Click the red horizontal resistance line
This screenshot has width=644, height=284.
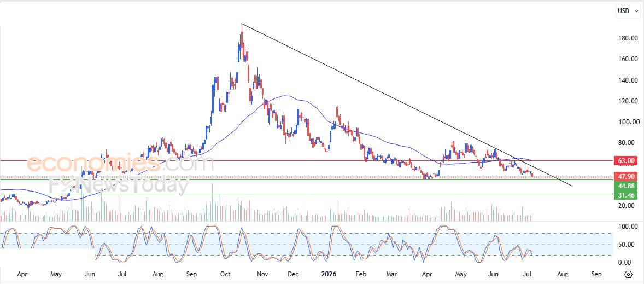point(306,160)
